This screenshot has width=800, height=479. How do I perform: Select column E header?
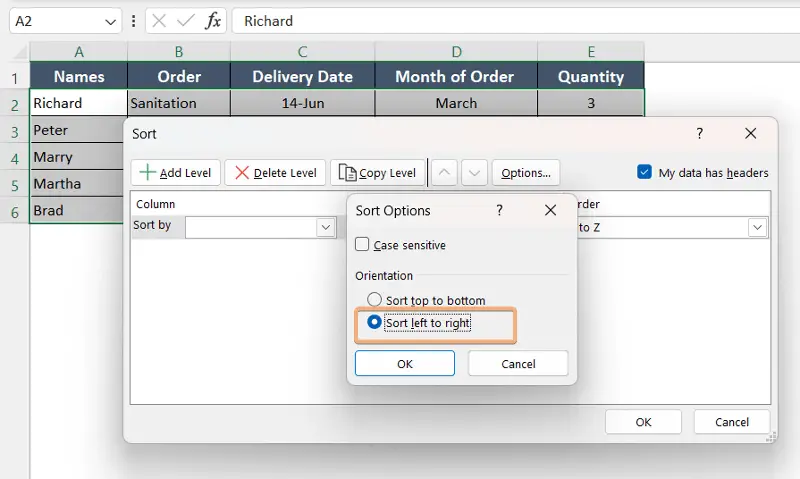591,52
